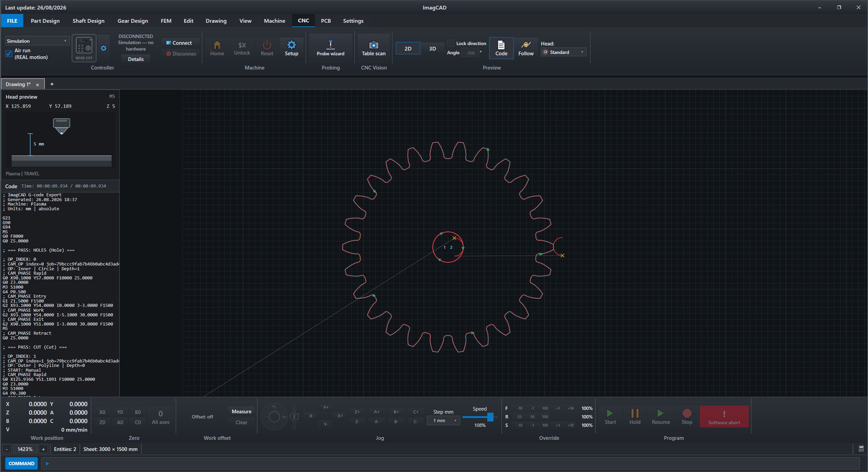Zero the X axis with X0
868x472 pixels.
[102, 412]
